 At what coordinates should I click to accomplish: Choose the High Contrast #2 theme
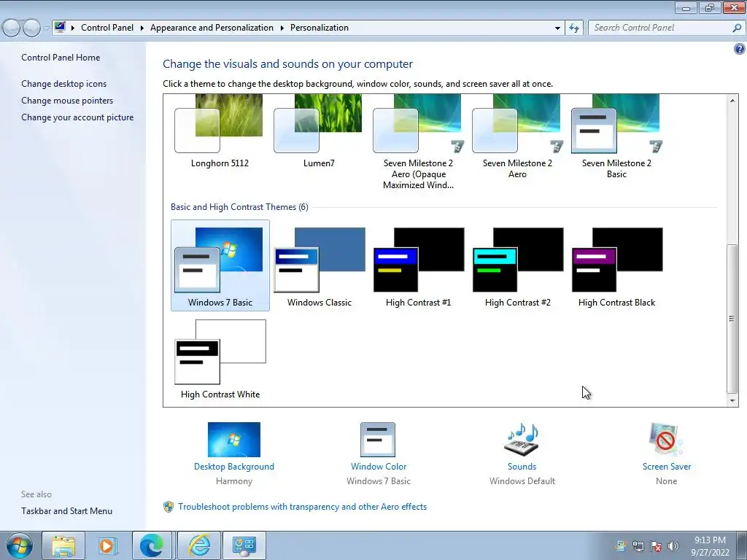point(517,265)
